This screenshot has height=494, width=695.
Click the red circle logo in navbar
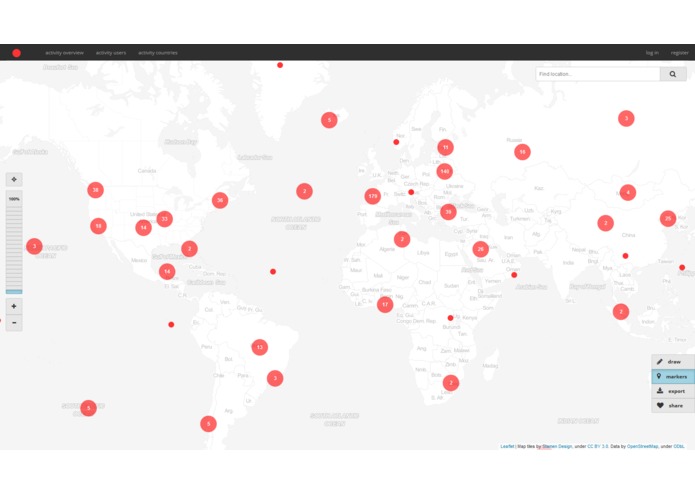[x=16, y=53]
